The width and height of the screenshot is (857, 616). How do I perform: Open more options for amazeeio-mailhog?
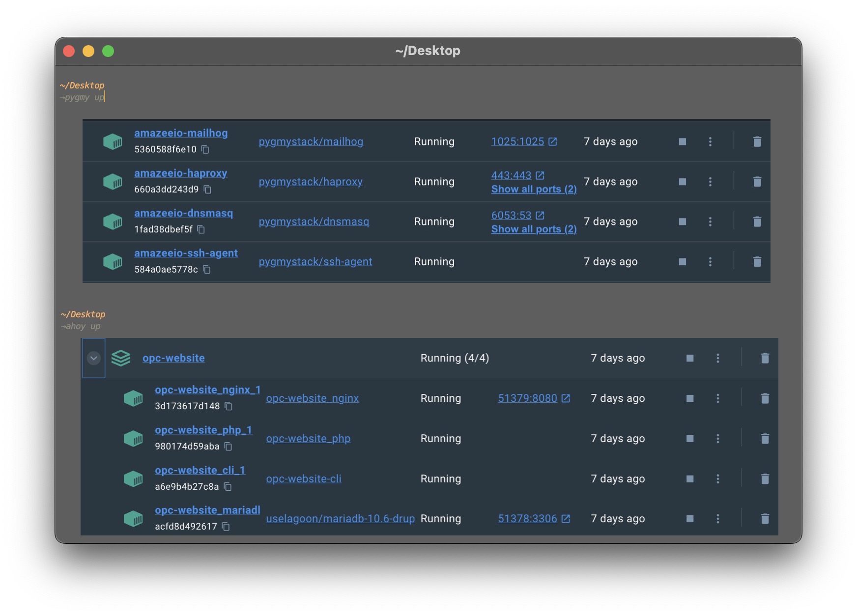coord(710,141)
